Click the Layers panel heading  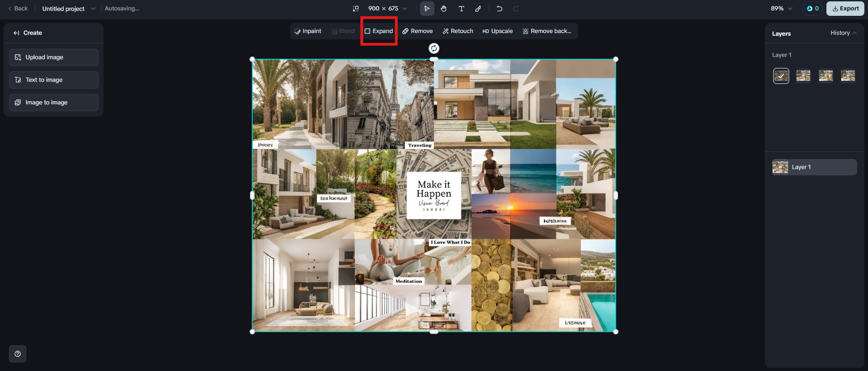(781, 33)
